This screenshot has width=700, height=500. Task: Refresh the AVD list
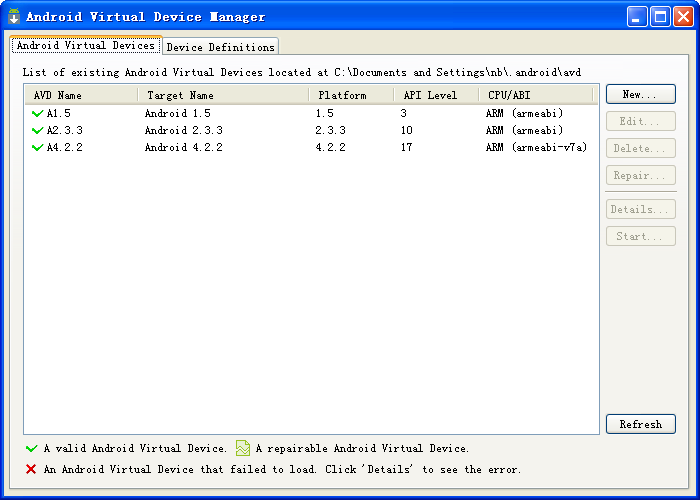click(641, 424)
